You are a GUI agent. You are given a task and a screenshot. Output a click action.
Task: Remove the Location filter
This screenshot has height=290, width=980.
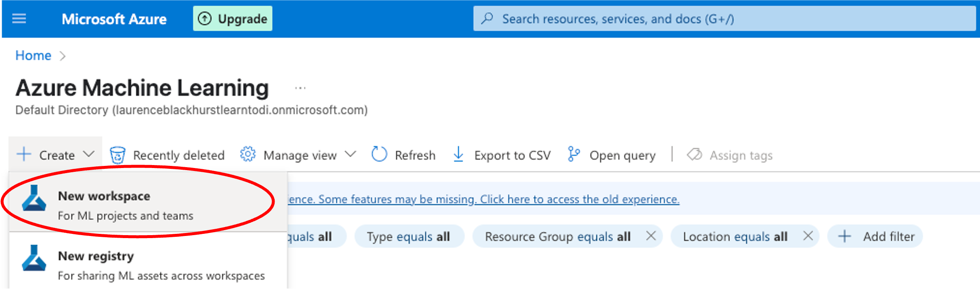808,236
